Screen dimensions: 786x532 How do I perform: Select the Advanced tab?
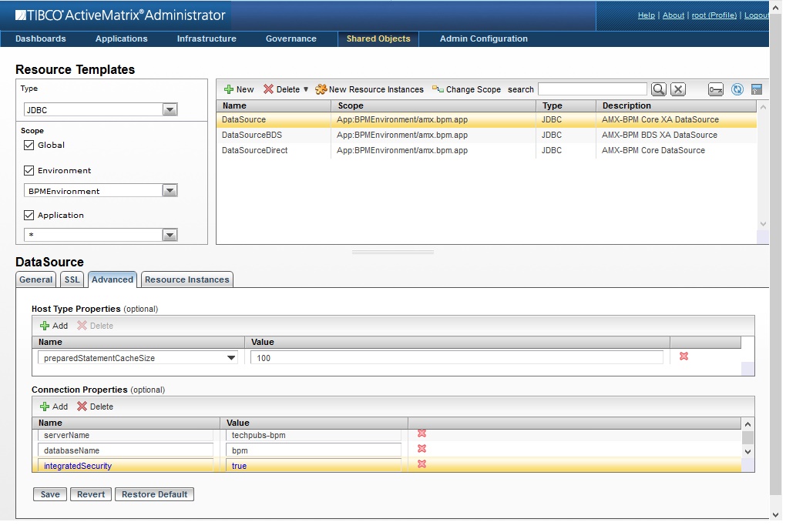click(x=113, y=279)
